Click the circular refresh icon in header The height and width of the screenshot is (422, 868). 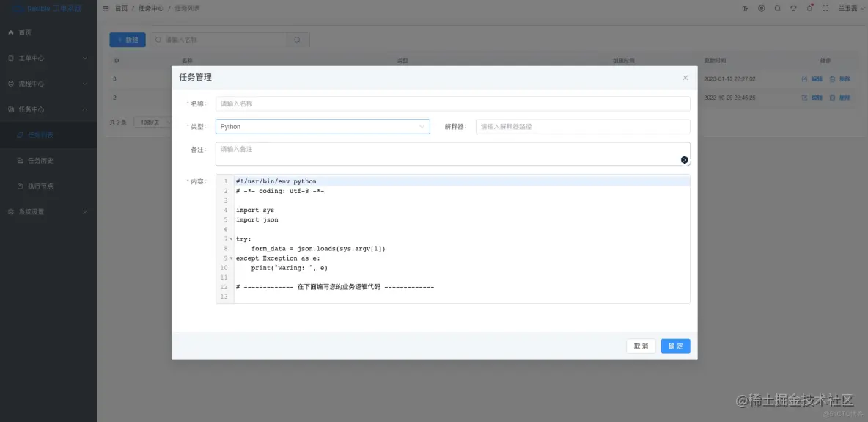pos(761,8)
